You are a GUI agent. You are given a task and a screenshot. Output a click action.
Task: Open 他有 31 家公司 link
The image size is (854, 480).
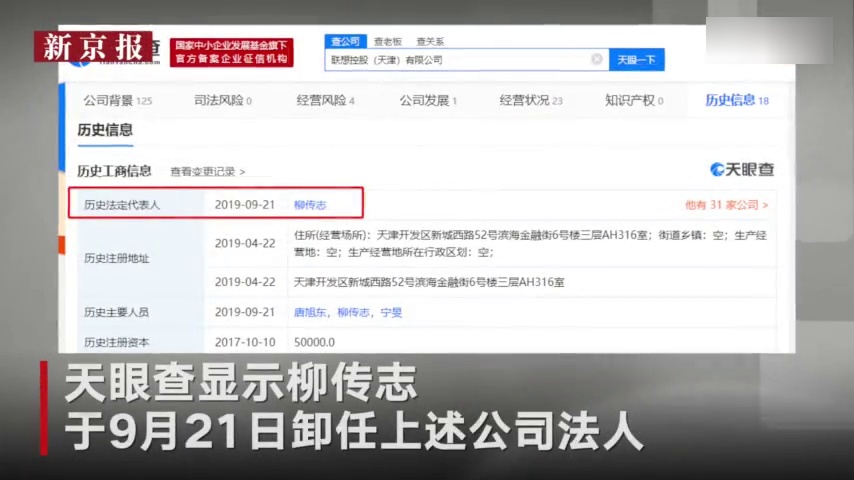(727, 205)
